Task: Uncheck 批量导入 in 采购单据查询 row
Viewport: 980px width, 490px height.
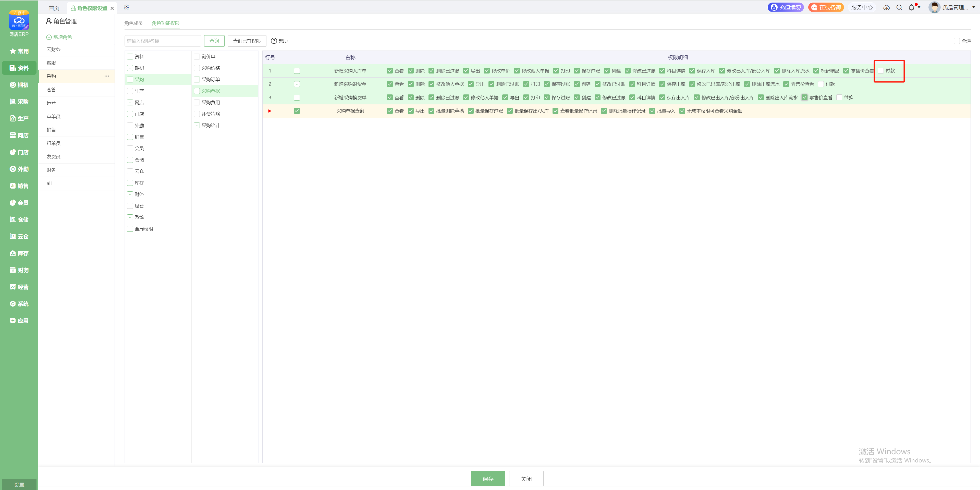Action: (x=653, y=111)
